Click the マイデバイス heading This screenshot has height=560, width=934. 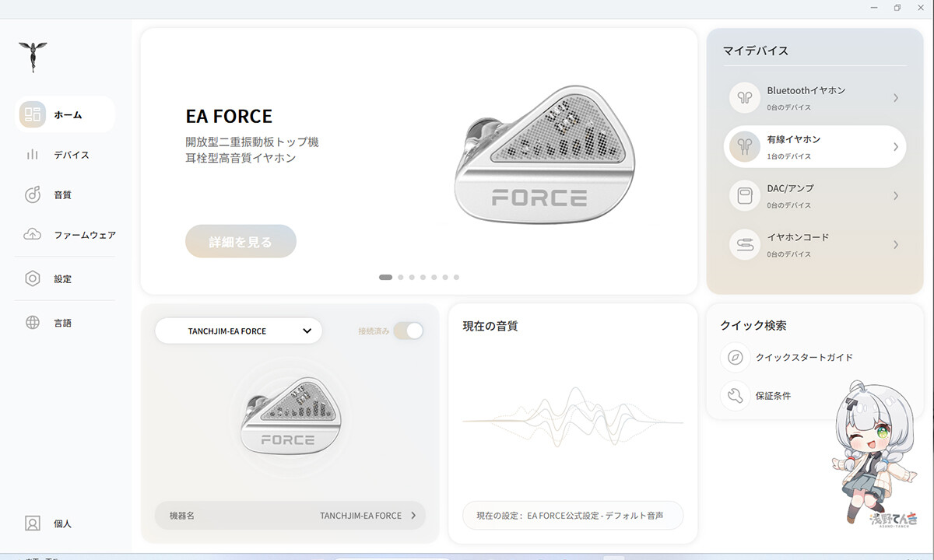[x=756, y=51]
